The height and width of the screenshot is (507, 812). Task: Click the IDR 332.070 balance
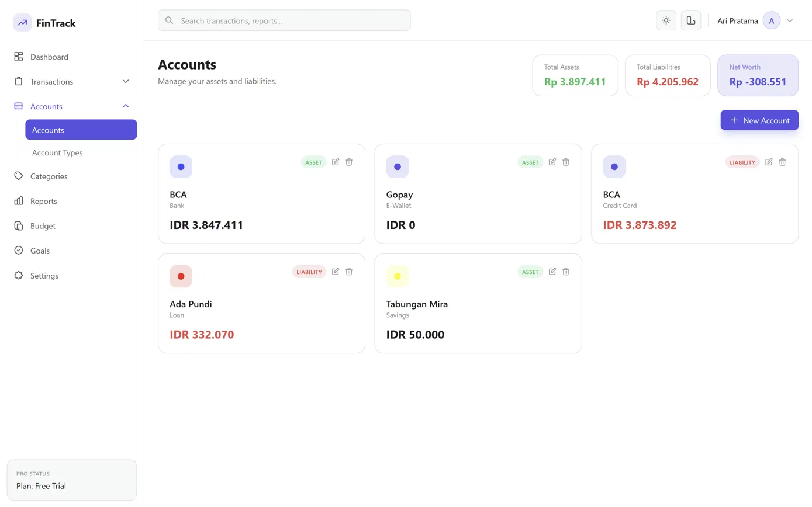(x=202, y=335)
